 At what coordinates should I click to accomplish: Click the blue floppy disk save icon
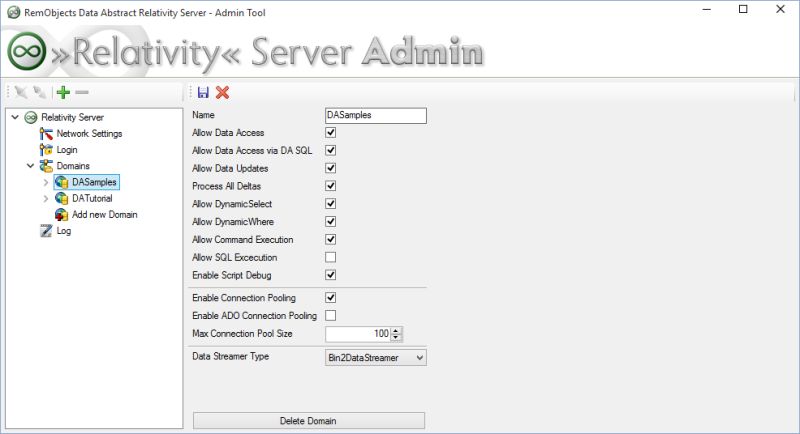203,92
